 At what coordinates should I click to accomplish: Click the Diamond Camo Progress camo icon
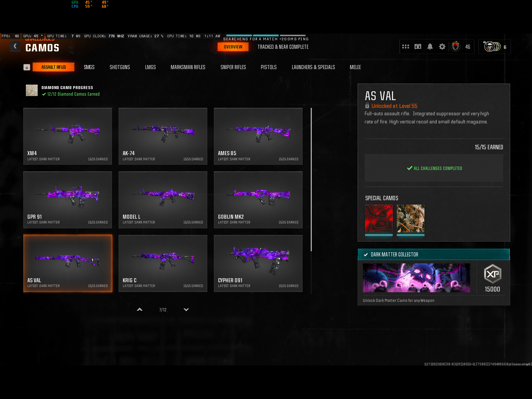point(32,90)
